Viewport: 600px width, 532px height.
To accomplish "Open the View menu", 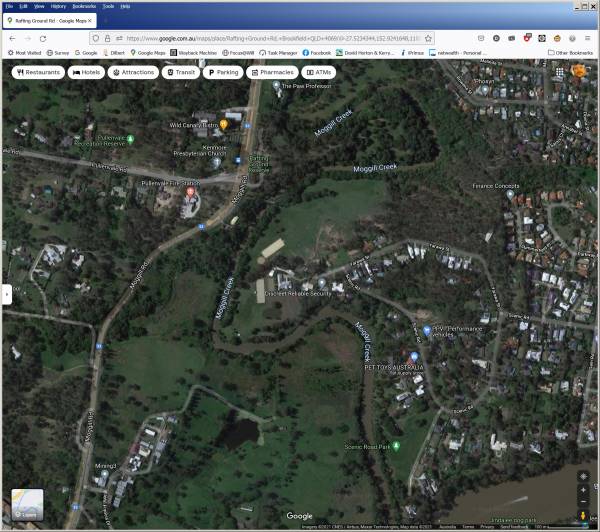I will pos(39,6).
